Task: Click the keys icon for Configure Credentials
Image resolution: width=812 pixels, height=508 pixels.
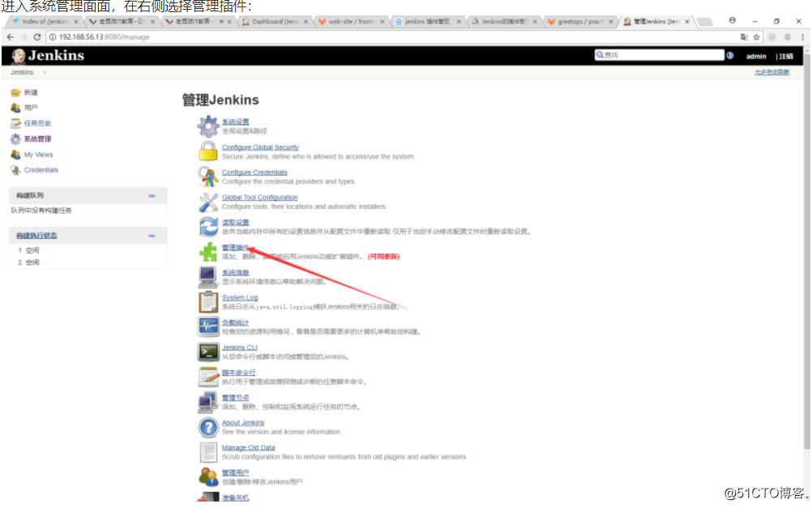Action: point(208,177)
